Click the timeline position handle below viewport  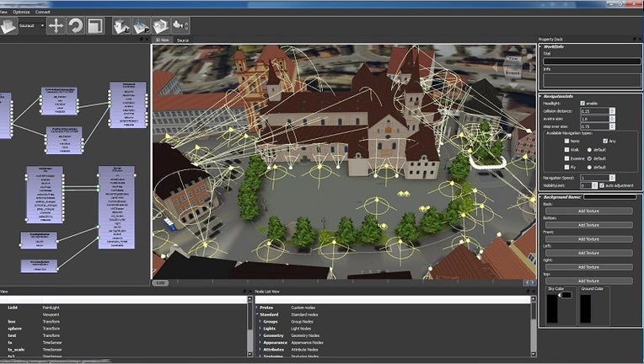(160, 283)
